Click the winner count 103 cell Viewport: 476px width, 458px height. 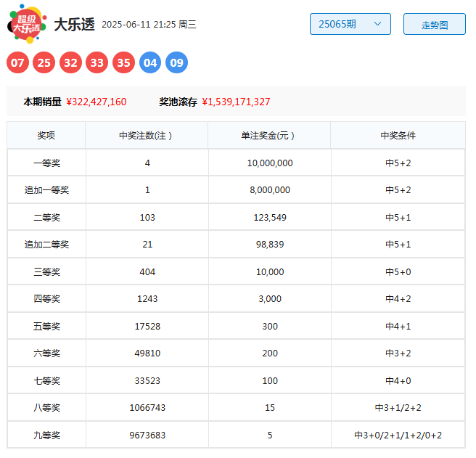pyautogui.click(x=147, y=217)
